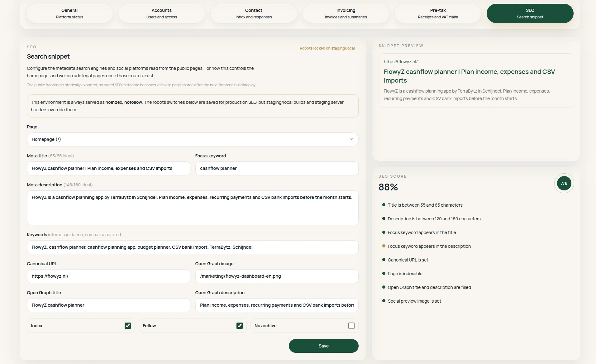Click into the Meta description textarea
The image size is (596, 364).
pyautogui.click(x=193, y=208)
